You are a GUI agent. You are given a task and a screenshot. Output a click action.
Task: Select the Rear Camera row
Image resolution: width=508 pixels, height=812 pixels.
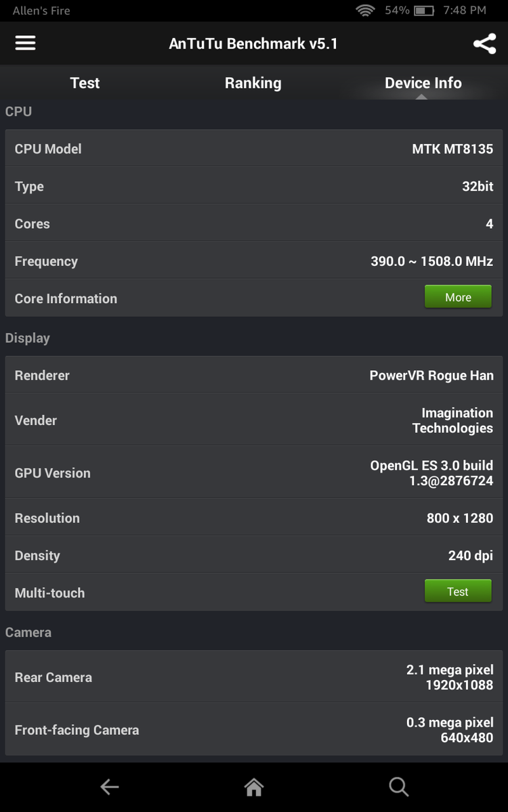253,677
